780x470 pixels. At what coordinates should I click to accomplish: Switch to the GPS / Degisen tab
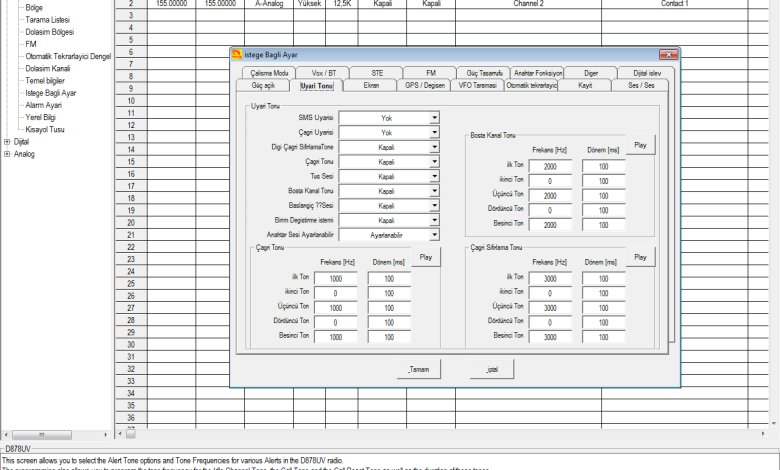click(425, 86)
